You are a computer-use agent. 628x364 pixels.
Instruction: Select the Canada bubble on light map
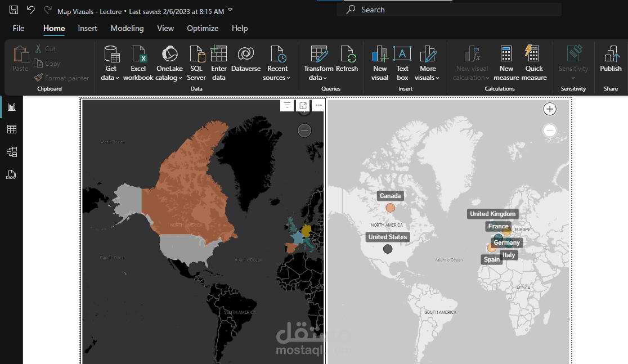(391, 208)
